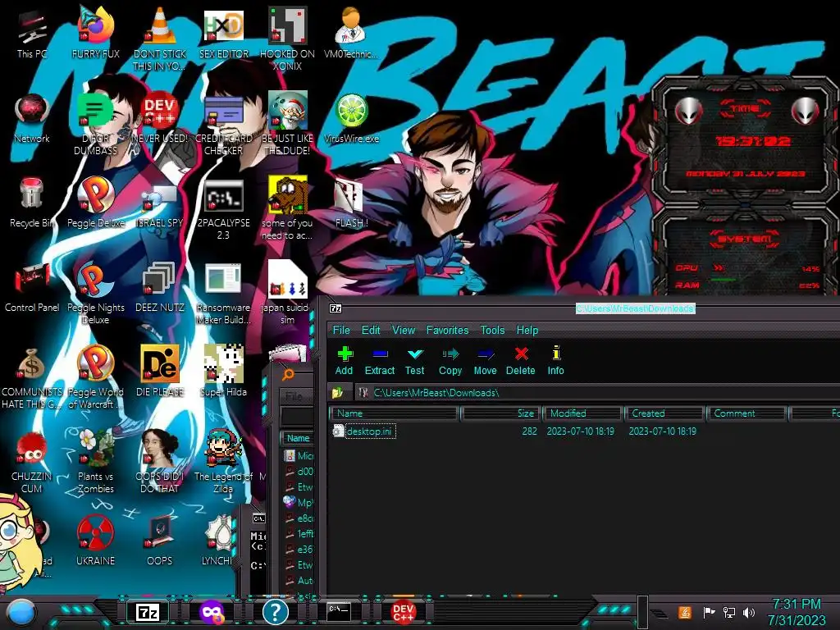The width and height of the screenshot is (840, 630).
Task: Click the 2023-07-10 18:19 Modified value
Action: click(580, 431)
